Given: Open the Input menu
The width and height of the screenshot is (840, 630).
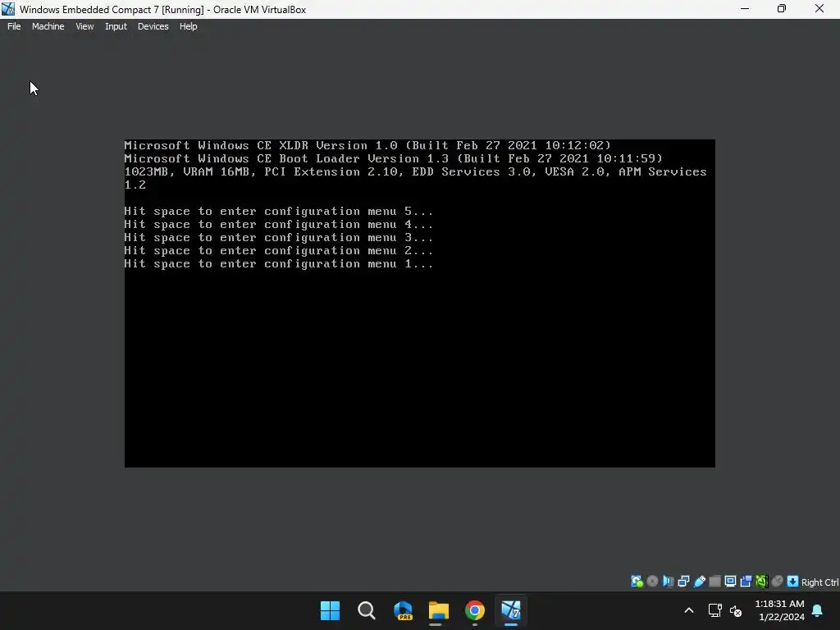Looking at the screenshot, I should click(x=116, y=26).
